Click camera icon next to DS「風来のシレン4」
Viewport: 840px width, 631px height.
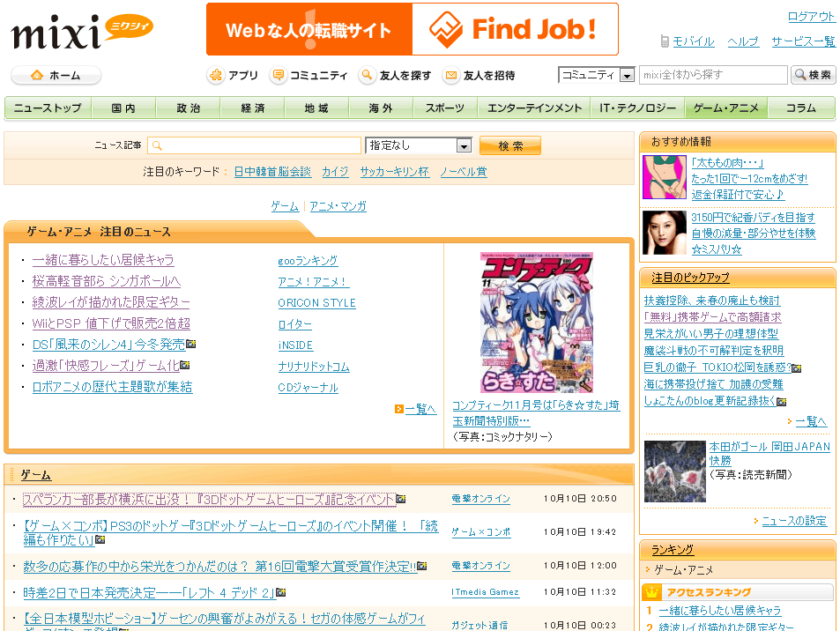coord(190,344)
